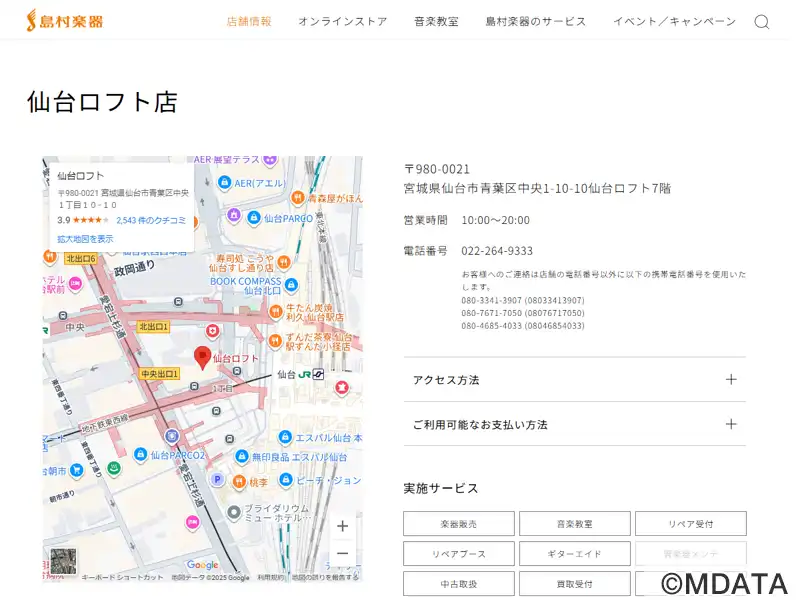Click the 10:00〜20:00 business hours text
The image size is (800, 600).
pyautogui.click(x=495, y=220)
